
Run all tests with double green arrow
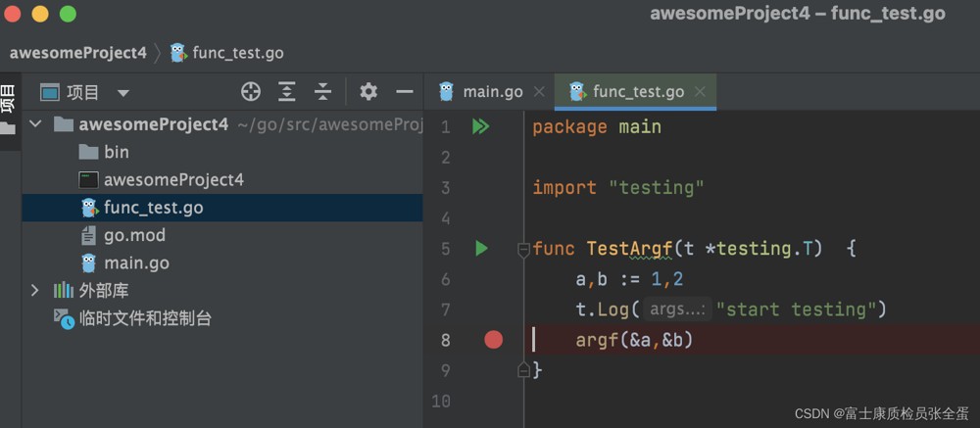(x=480, y=126)
